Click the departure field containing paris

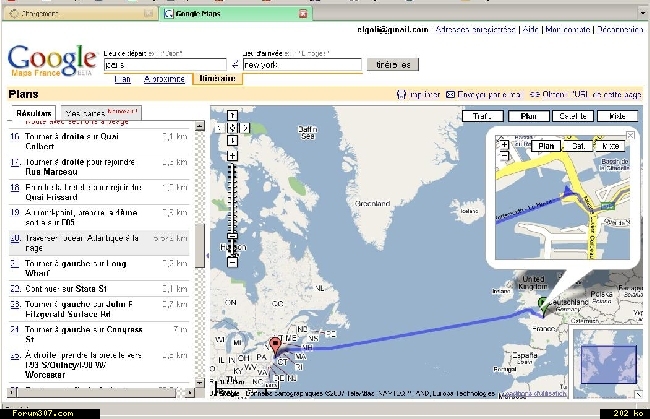(x=165, y=65)
